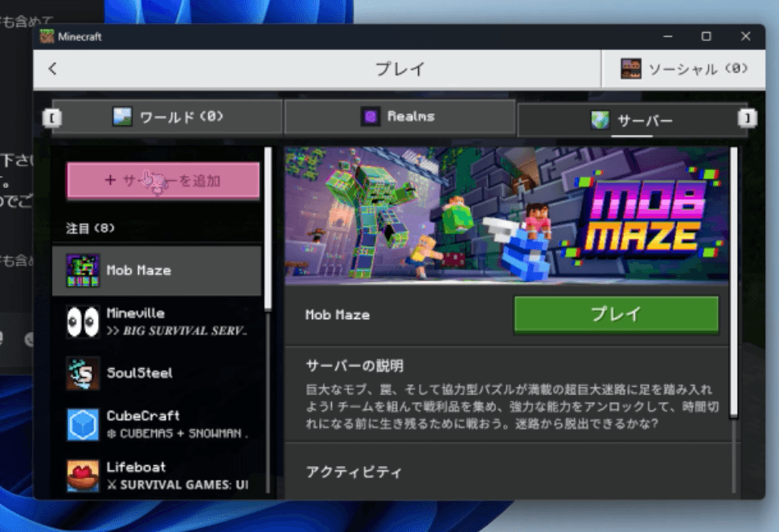Image resolution: width=779 pixels, height=532 pixels.
Task: Click the アクティビティ section heading
Action: point(354,472)
